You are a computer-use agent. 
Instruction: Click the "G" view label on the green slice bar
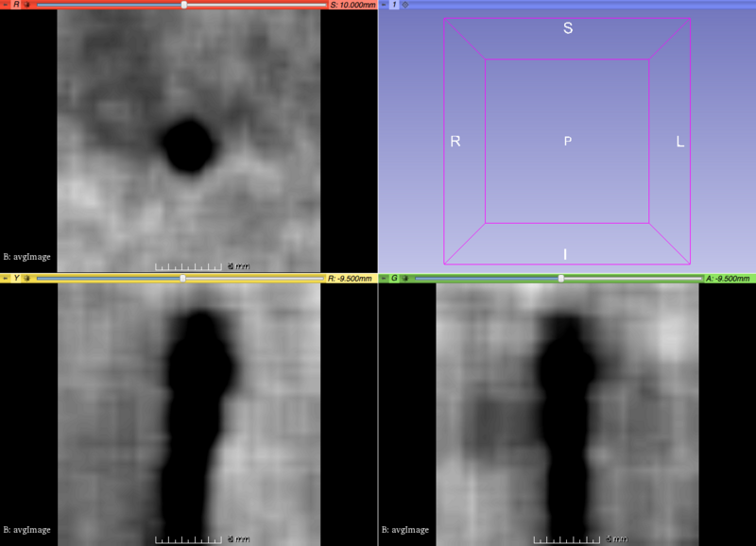394,280
